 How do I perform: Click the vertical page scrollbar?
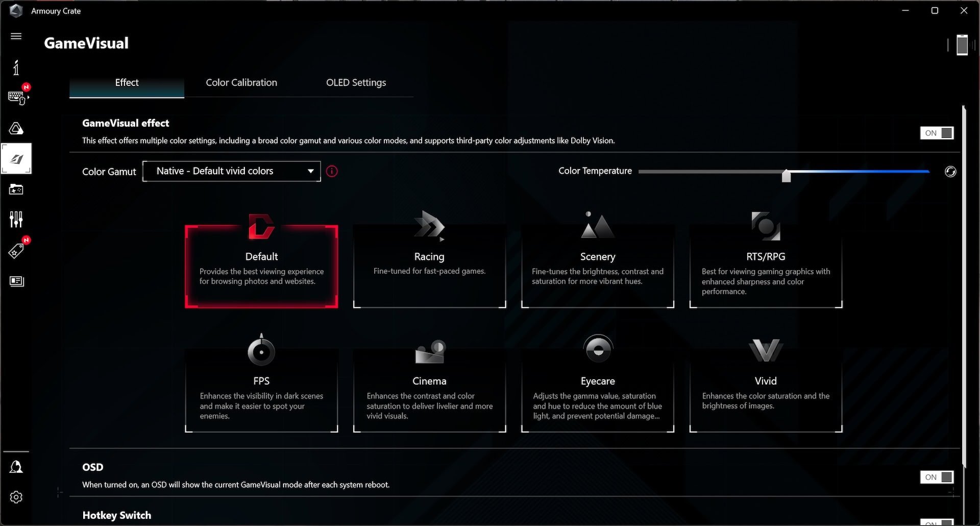point(964,286)
